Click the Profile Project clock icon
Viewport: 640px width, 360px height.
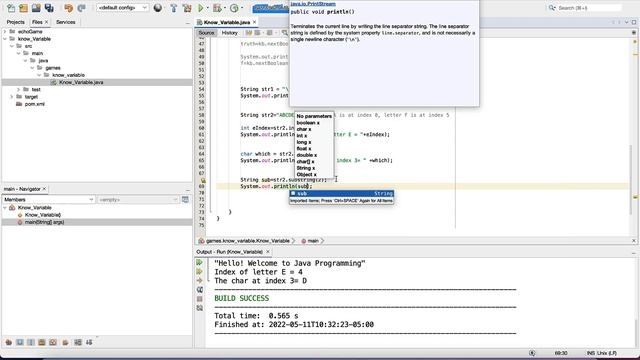point(234,8)
